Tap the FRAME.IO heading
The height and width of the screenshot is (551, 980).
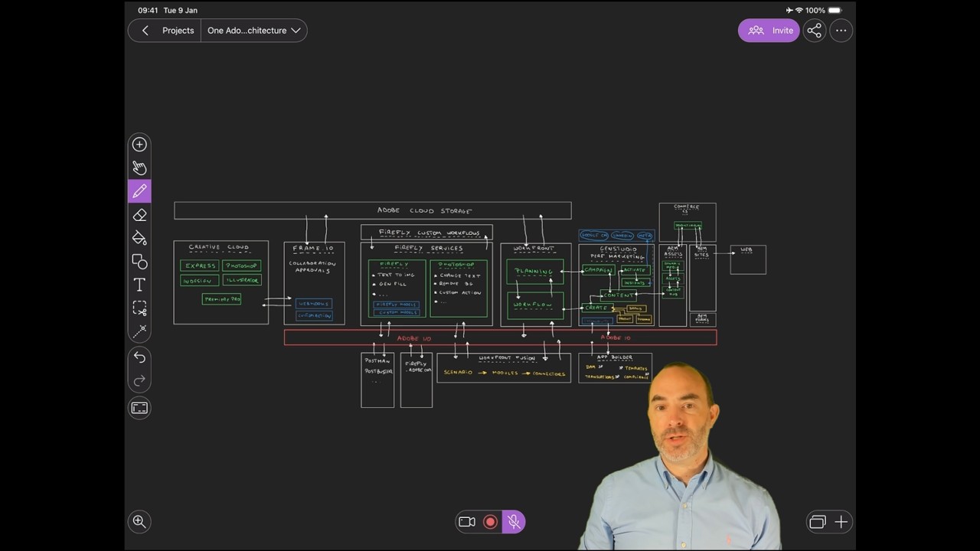313,248
